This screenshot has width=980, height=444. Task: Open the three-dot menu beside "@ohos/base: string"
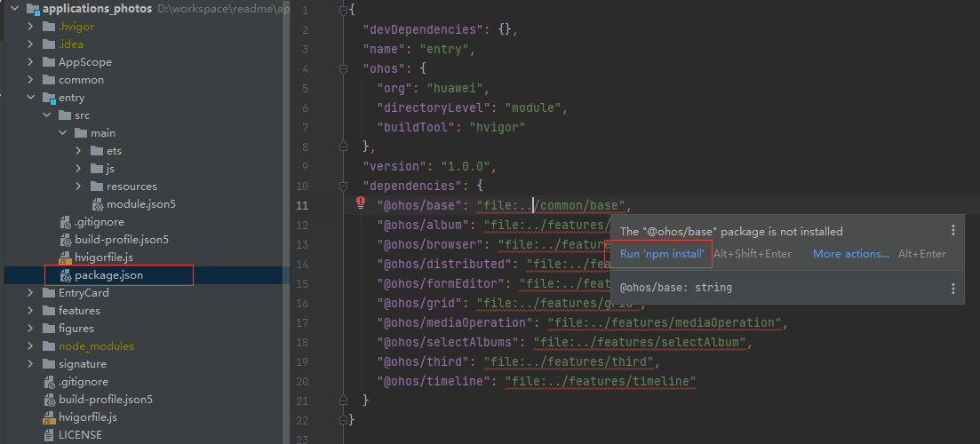[952, 289]
